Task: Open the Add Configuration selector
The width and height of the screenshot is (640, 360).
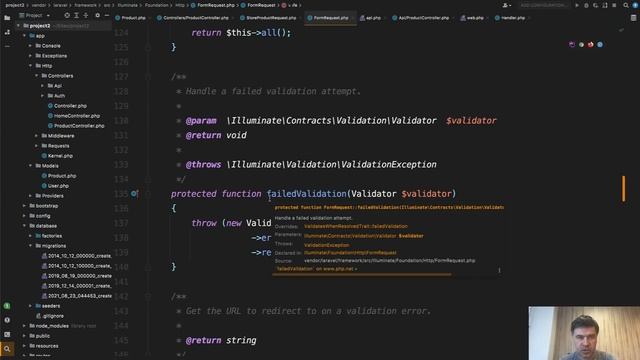Action: (x=543, y=5)
